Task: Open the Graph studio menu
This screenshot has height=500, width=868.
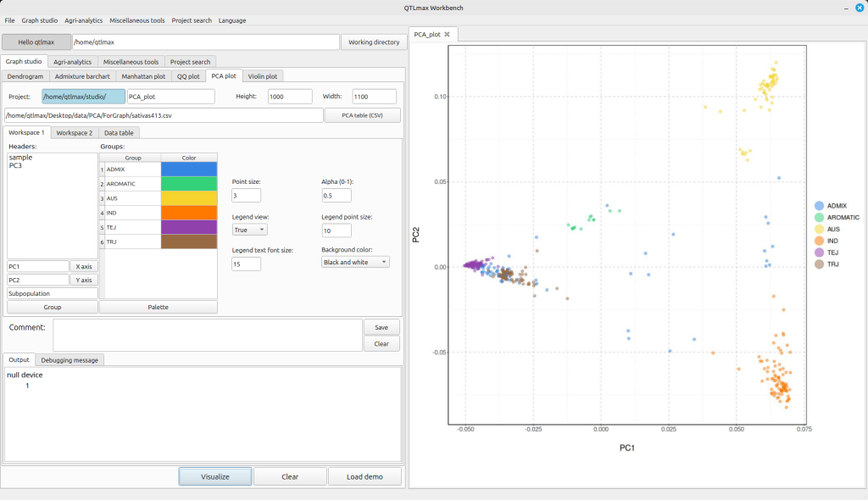Action: point(40,19)
